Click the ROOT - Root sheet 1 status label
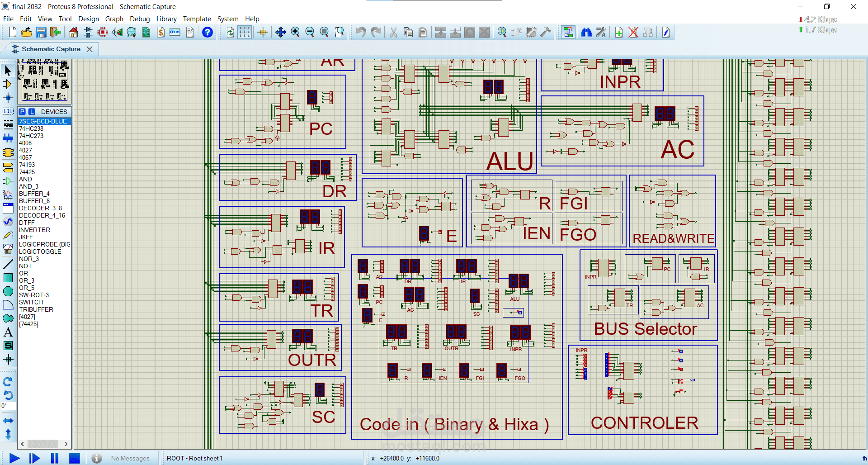The width and height of the screenshot is (868, 465). [195, 458]
